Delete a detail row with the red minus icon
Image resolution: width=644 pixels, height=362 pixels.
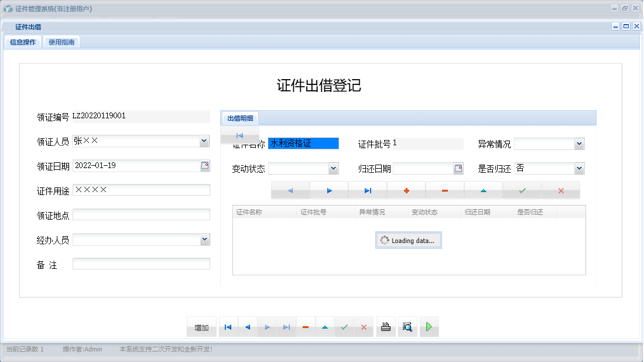445,190
